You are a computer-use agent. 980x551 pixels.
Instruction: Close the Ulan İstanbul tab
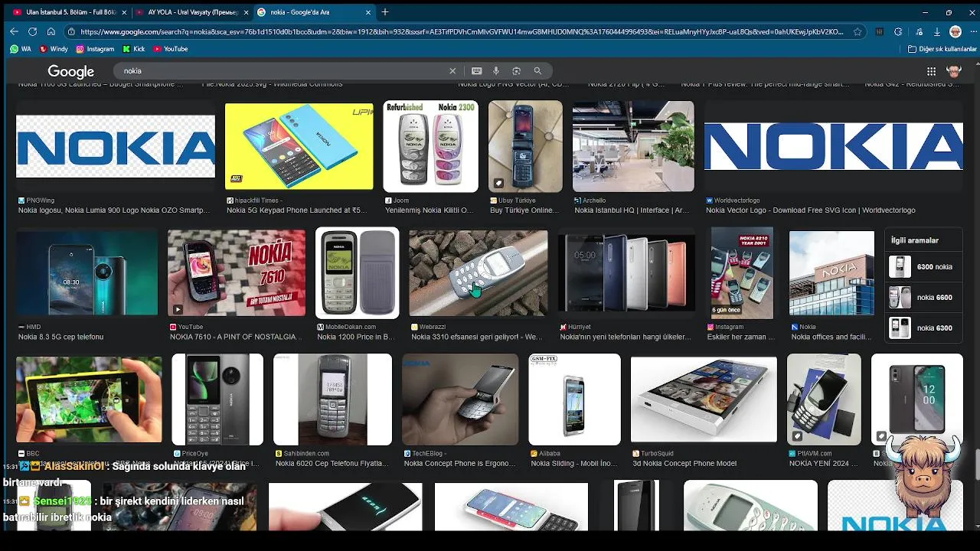pyautogui.click(x=124, y=12)
